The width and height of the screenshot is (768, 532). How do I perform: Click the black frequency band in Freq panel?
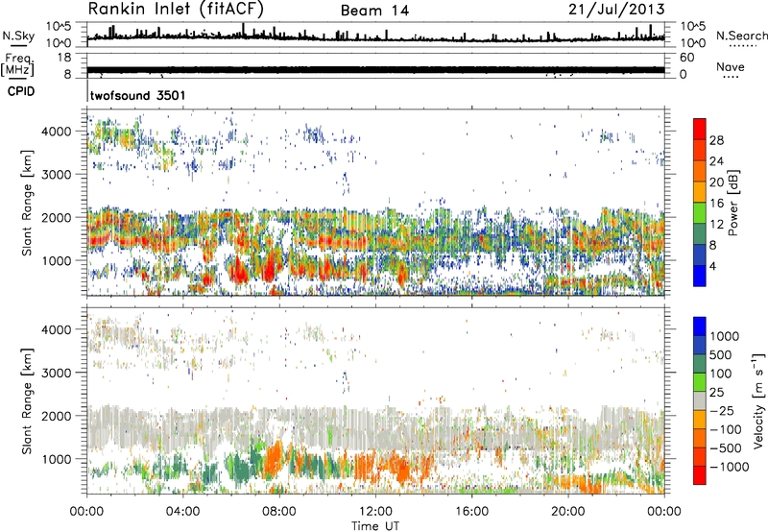pyautogui.click(x=375, y=70)
